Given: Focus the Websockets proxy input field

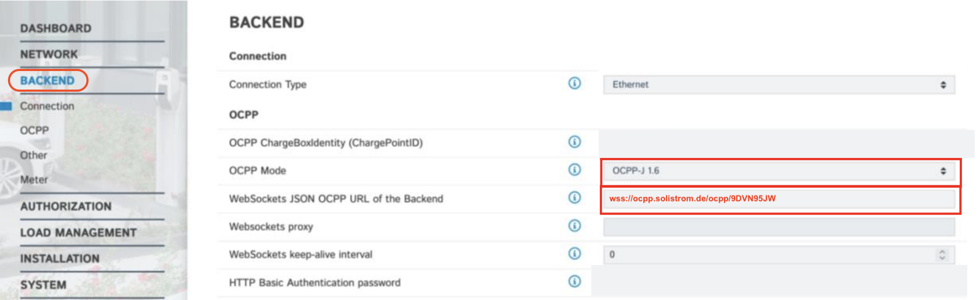Looking at the screenshot, I should (x=779, y=227).
